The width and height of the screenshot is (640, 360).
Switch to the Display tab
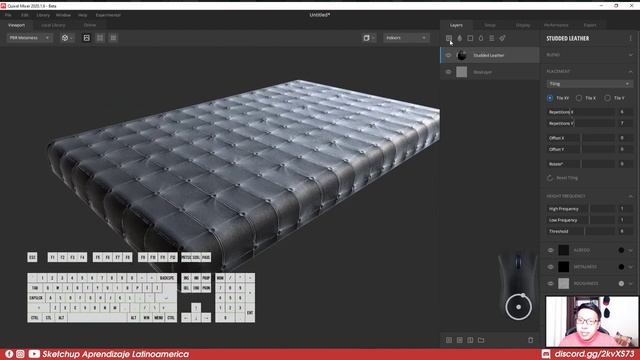coord(523,25)
